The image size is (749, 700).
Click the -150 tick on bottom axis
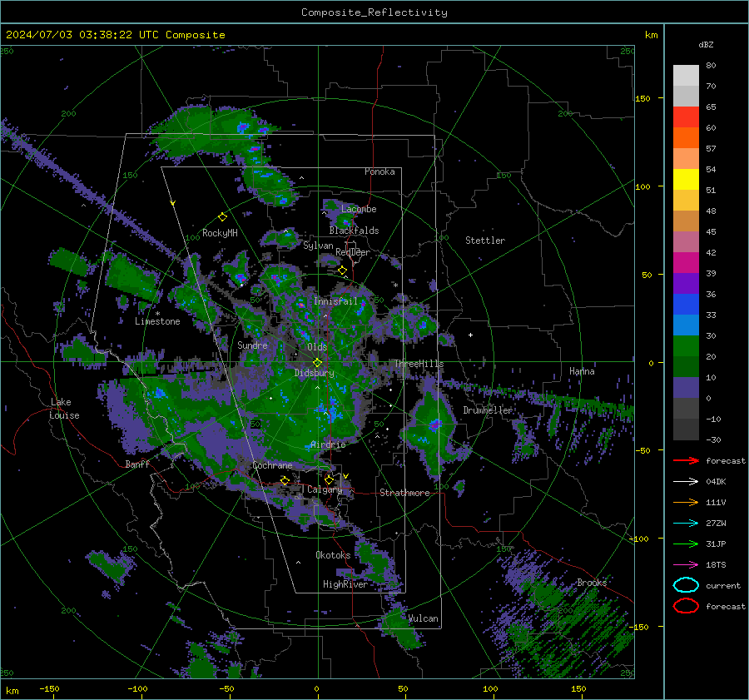tap(49, 688)
